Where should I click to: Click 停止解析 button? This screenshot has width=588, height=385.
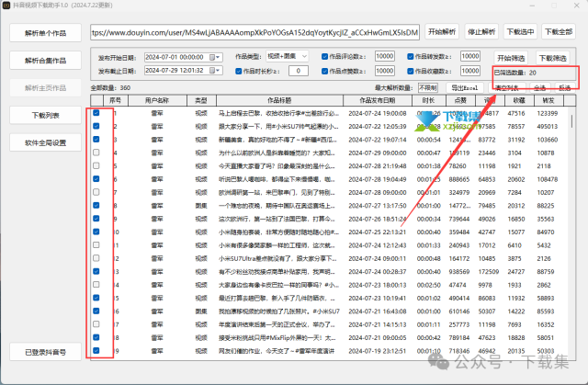[x=481, y=32]
